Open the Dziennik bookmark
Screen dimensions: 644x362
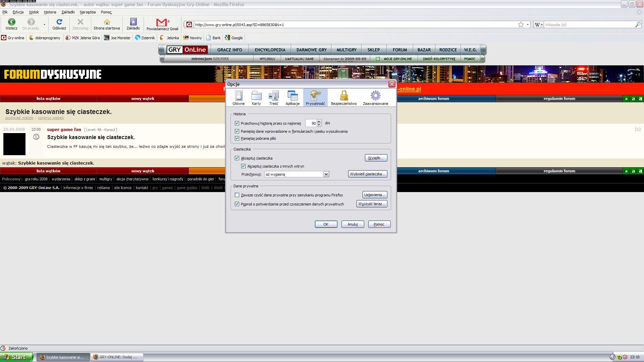(145, 38)
